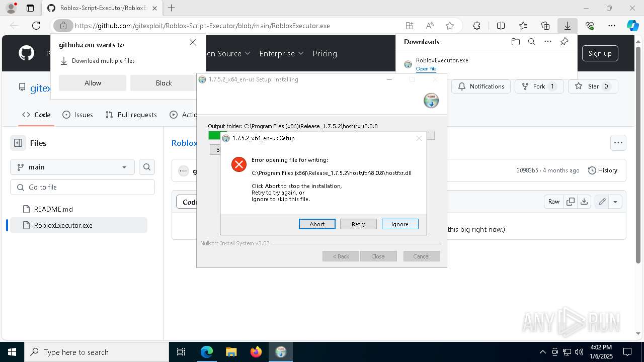644x362 pixels.
Task: Switch to the Code tab
Action: (x=36, y=115)
